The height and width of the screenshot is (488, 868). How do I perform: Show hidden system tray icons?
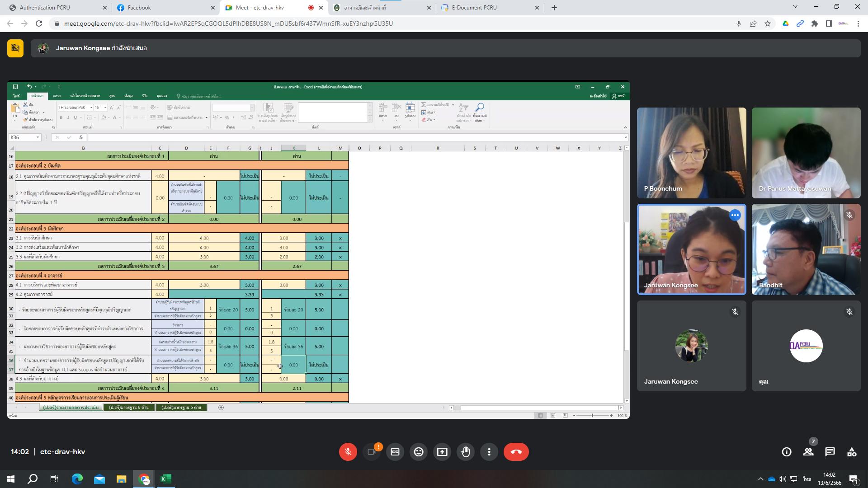pos(760,479)
